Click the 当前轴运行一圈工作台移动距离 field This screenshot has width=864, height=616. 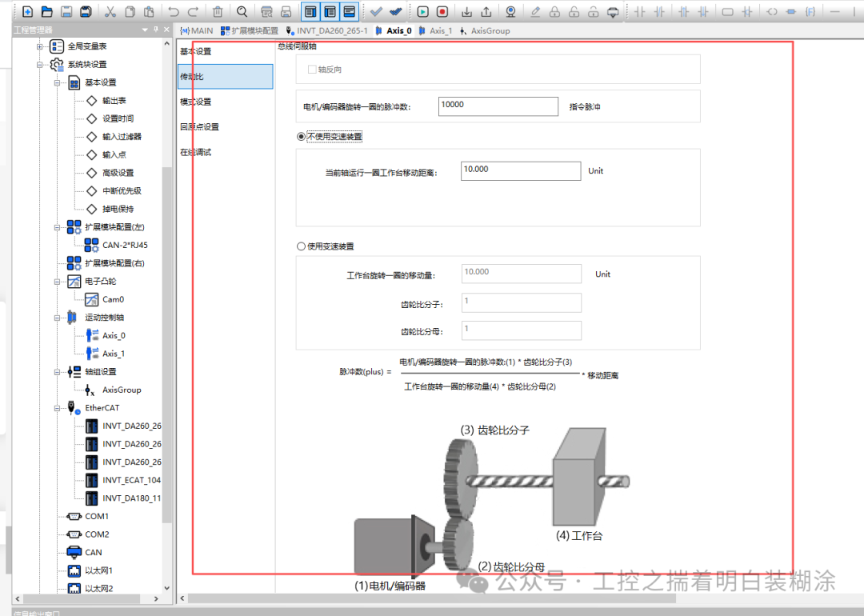[x=521, y=171]
